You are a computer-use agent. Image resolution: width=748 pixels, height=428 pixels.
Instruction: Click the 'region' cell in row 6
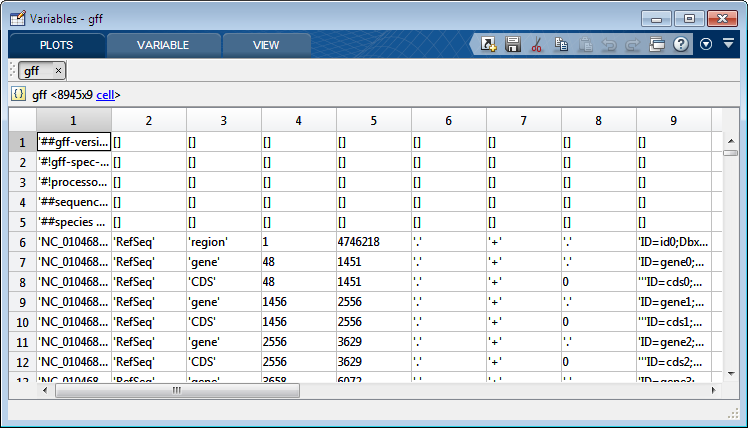pyautogui.click(x=224, y=242)
